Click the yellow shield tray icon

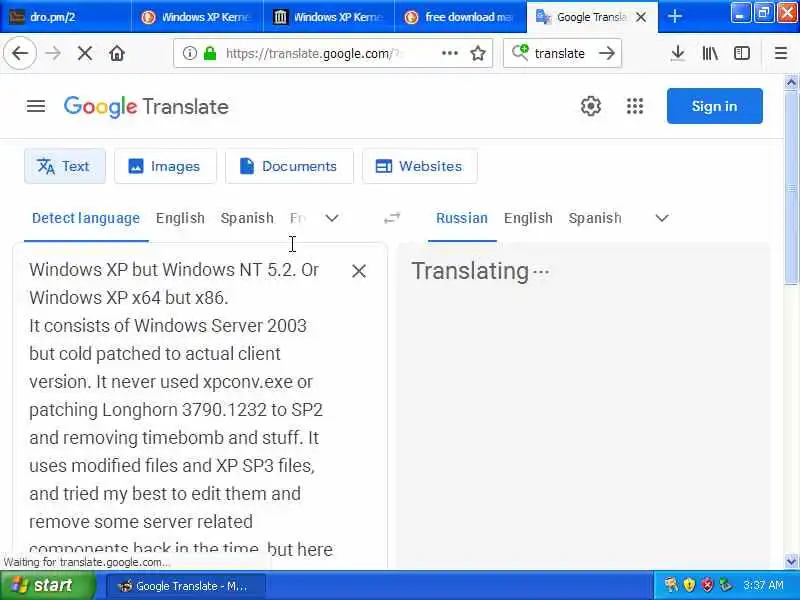[689, 585]
